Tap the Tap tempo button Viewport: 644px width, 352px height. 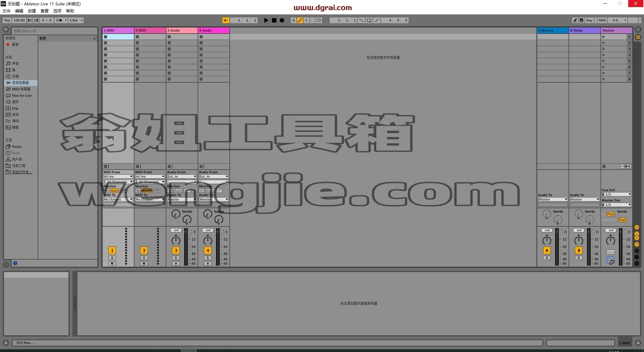click(x=7, y=20)
